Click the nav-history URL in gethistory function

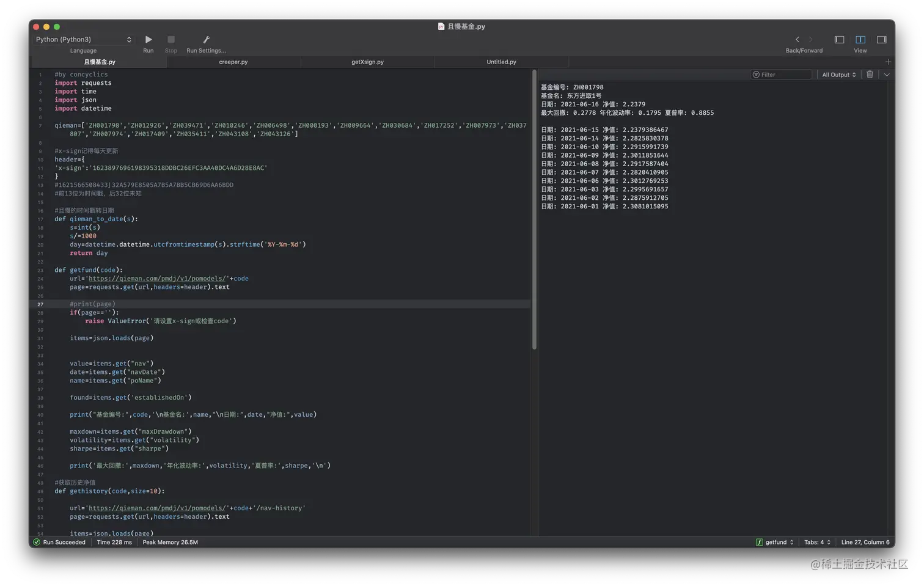coord(157,508)
